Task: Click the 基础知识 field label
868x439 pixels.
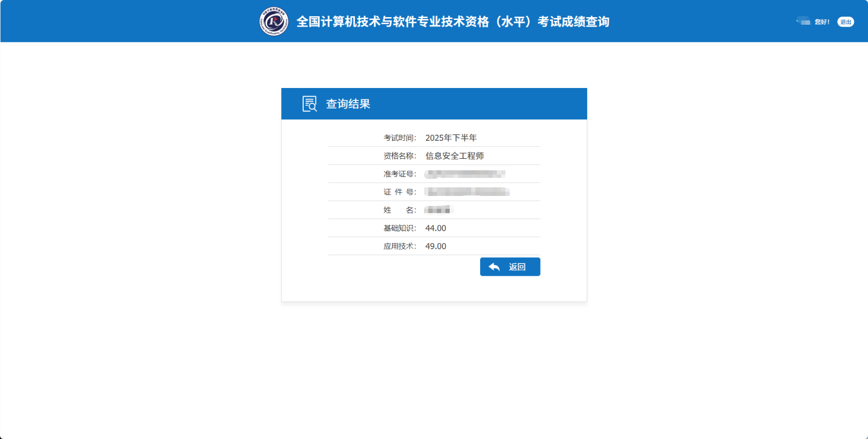Action: [x=399, y=228]
